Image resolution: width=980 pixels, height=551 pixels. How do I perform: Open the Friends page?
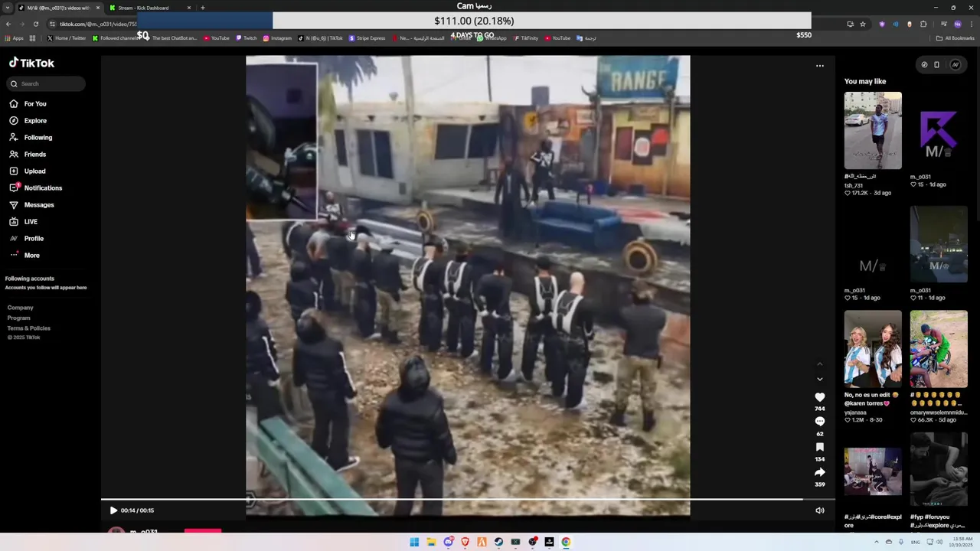28,154
